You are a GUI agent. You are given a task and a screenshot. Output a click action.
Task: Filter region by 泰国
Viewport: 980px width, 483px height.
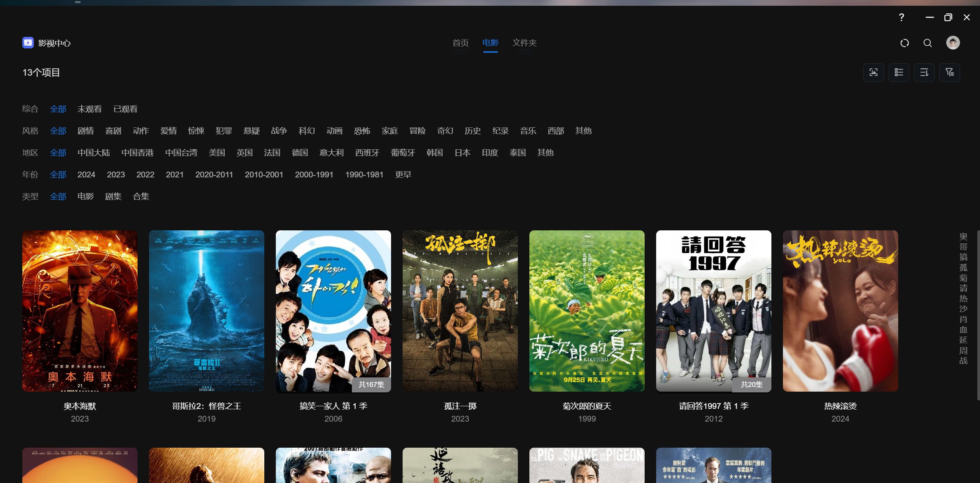518,153
